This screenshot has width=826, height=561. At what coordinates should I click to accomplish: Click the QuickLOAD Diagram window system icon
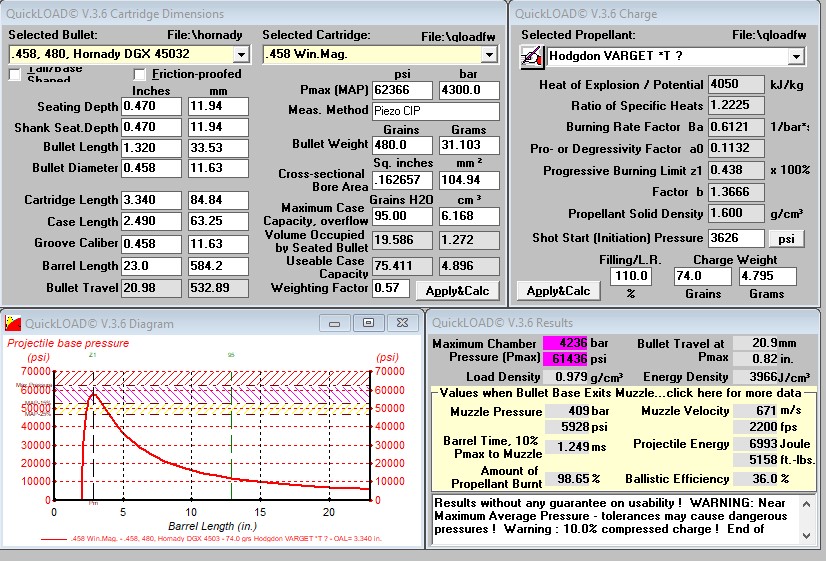click(x=11, y=322)
